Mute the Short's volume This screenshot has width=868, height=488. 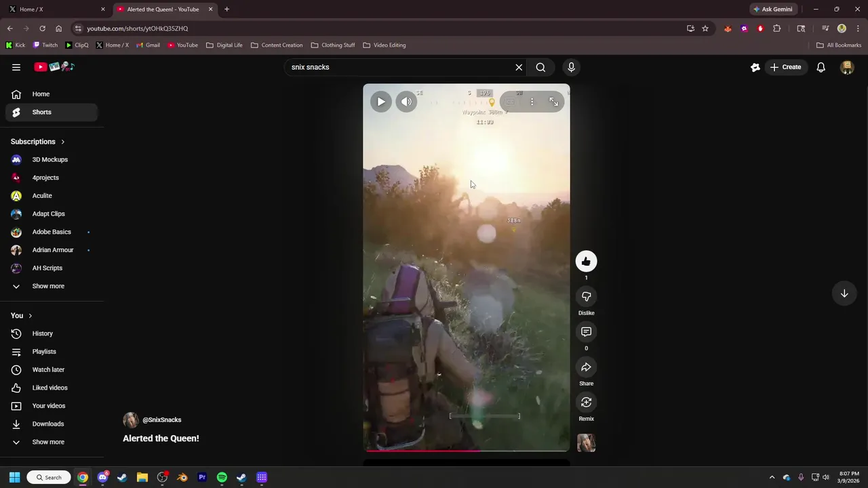pyautogui.click(x=406, y=102)
